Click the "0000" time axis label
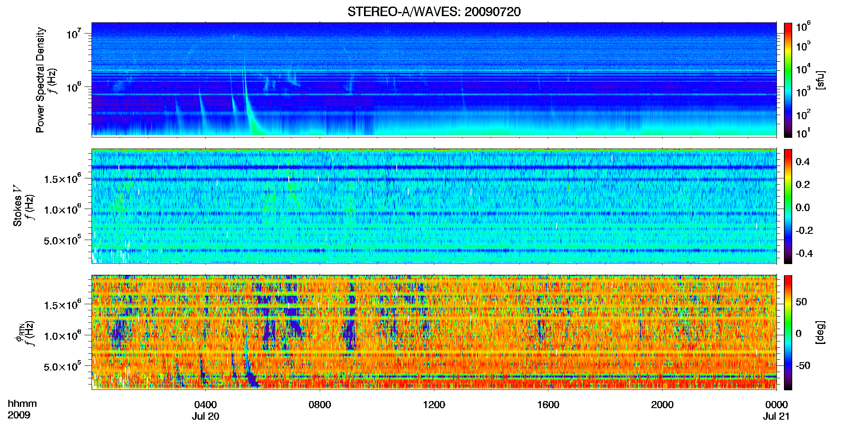Viewport: 868px width, 447px height. tap(776, 404)
